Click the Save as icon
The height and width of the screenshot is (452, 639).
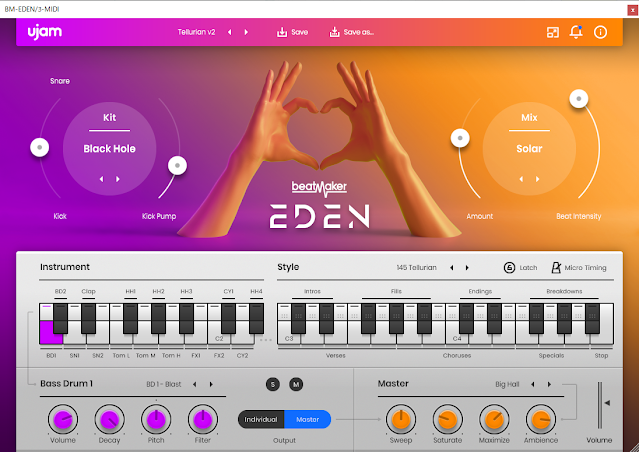pos(334,32)
